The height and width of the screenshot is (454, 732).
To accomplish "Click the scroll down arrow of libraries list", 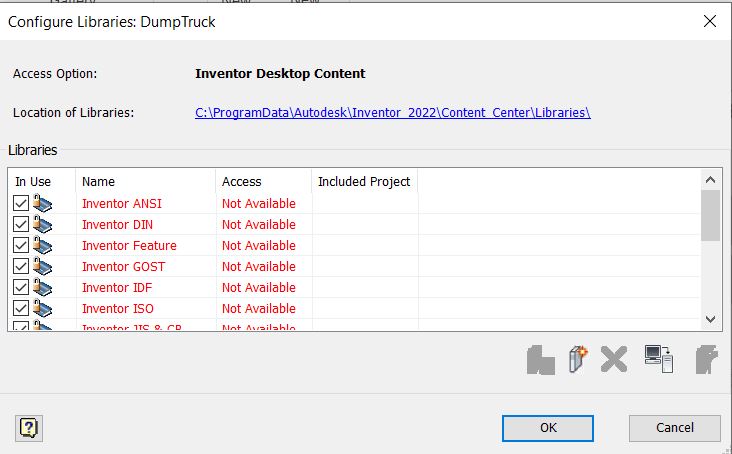I will [x=711, y=320].
